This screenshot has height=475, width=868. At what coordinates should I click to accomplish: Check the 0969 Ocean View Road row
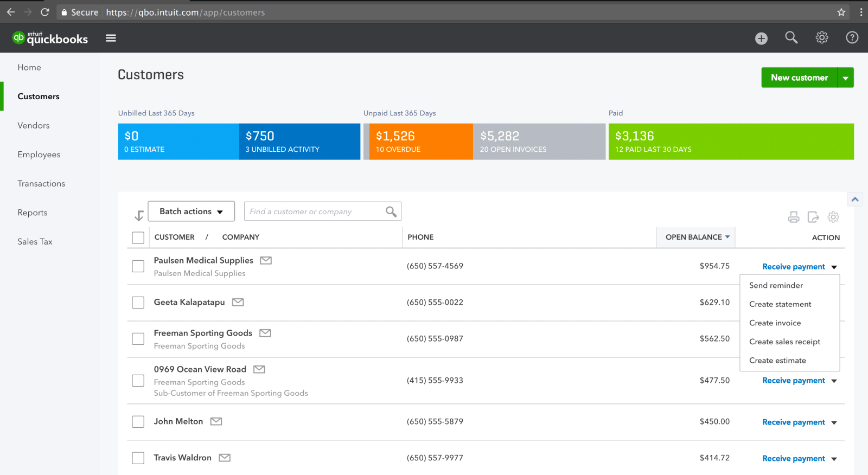point(138,381)
